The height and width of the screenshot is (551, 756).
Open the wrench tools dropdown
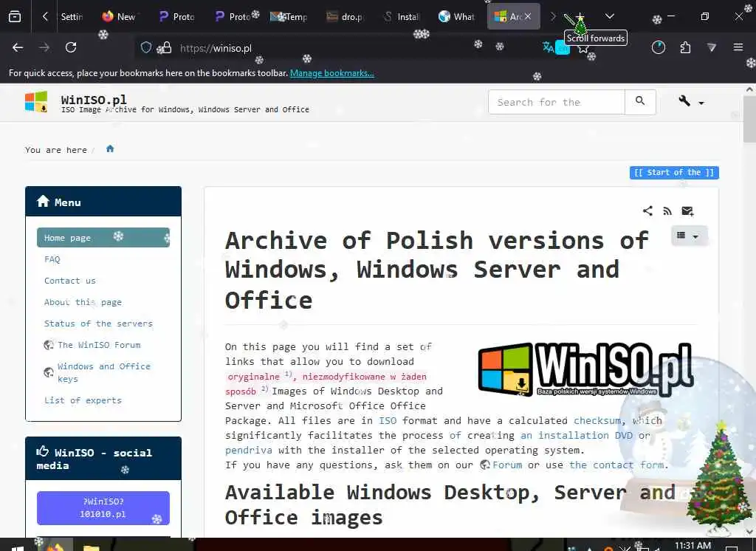pyautogui.click(x=691, y=101)
